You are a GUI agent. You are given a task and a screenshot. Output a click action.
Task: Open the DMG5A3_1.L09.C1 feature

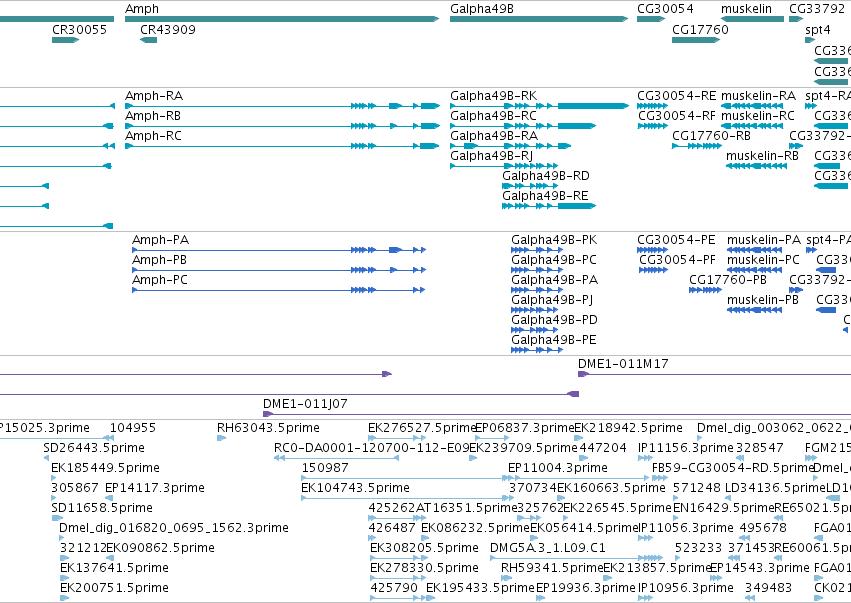tap(576, 558)
